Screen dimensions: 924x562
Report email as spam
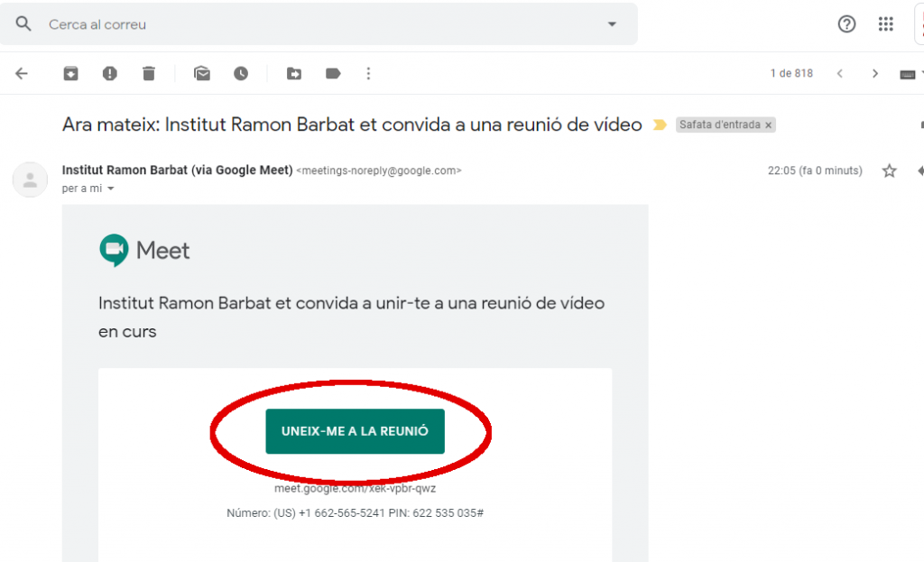coord(109,74)
